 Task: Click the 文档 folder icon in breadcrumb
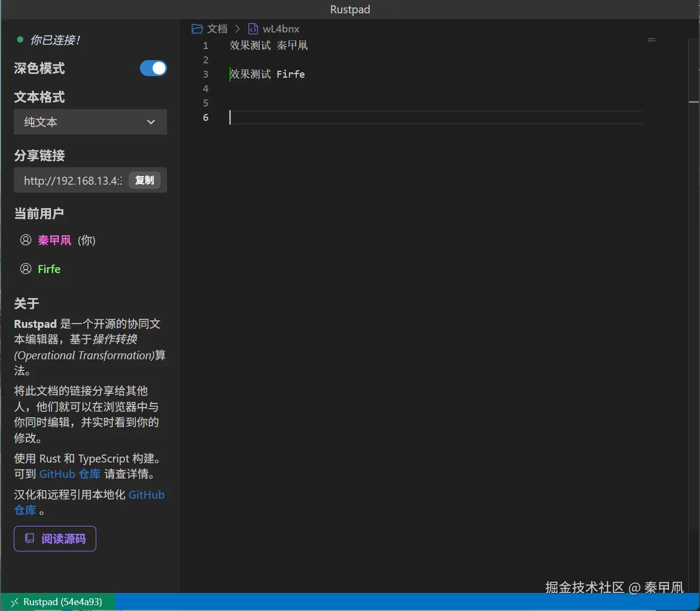pyautogui.click(x=197, y=29)
